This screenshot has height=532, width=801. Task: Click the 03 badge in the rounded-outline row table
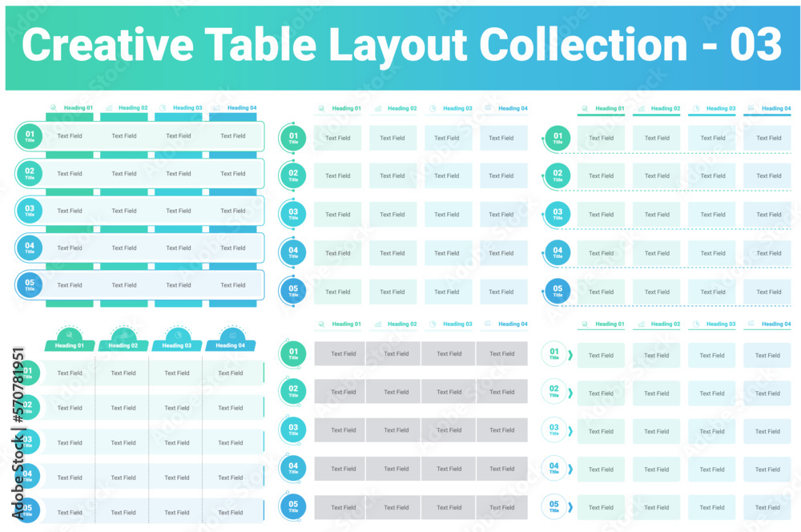coord(30,211)
